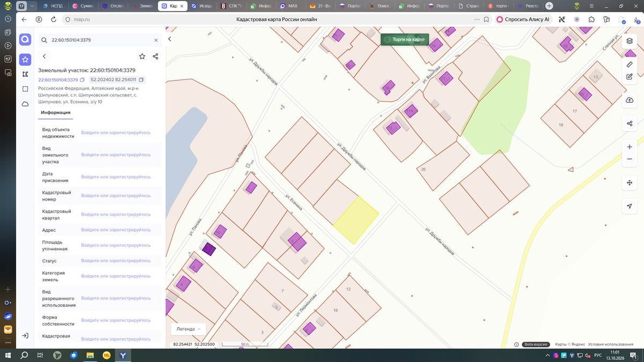Image resolution: width=644 pixels, height=362 pixels.
Task: Click the yellow highlighted land plot on the map
Action: click(356, 220)
